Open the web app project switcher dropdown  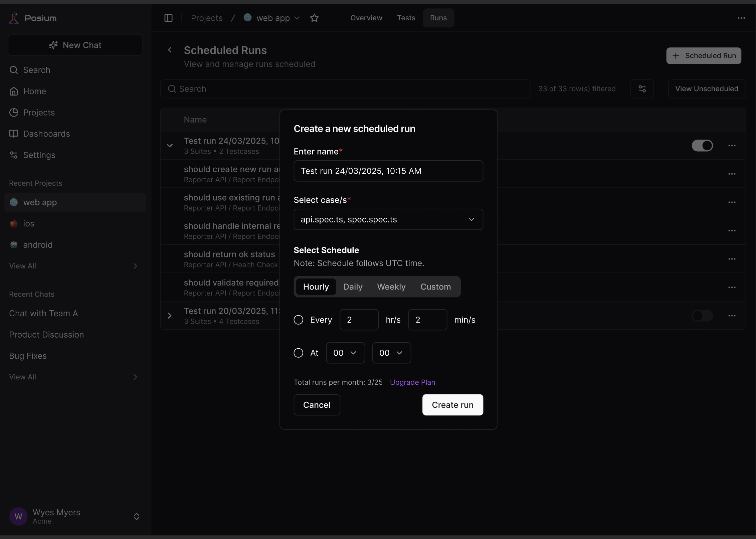pos(297,18)
